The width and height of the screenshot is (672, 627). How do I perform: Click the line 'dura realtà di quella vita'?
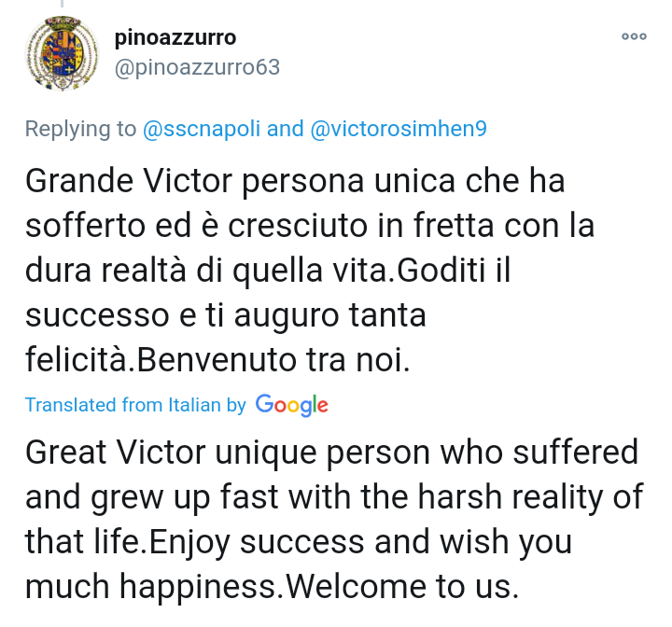click(x=268, y=271)
